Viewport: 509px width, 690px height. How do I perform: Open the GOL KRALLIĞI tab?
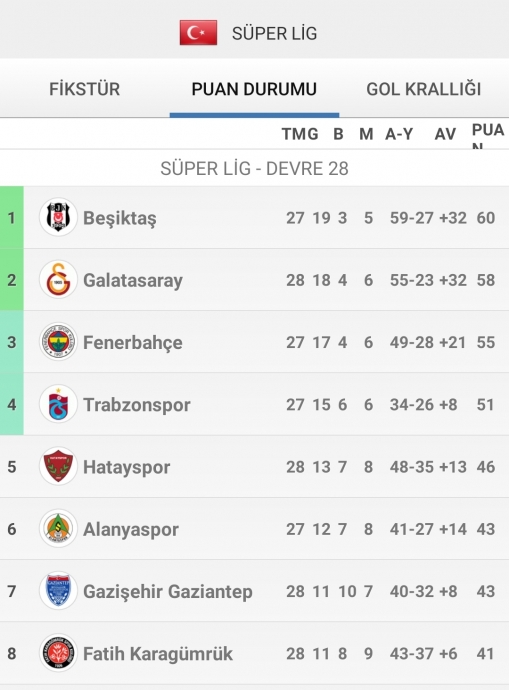[x=424, y=89]
